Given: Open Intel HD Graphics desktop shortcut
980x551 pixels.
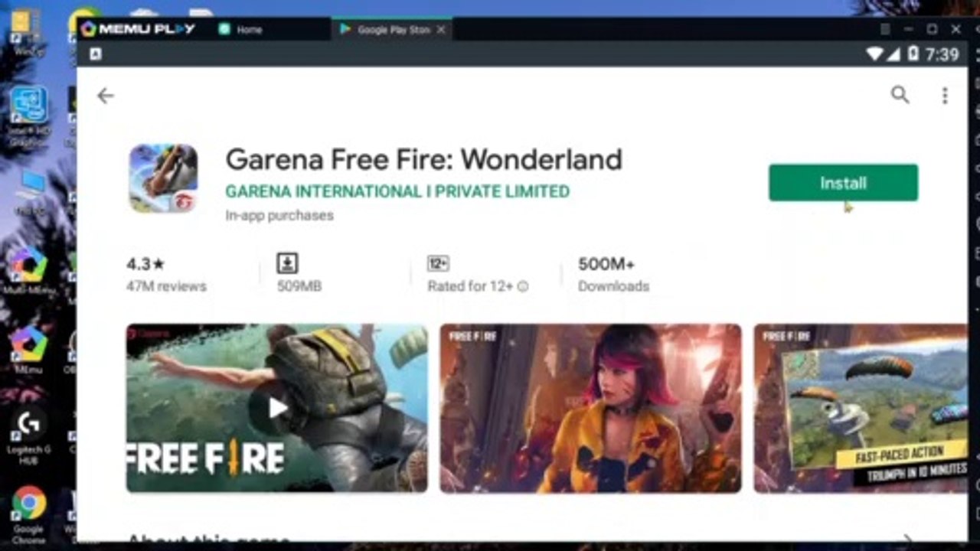Looking at the screenshot, I should pos(28,116).
